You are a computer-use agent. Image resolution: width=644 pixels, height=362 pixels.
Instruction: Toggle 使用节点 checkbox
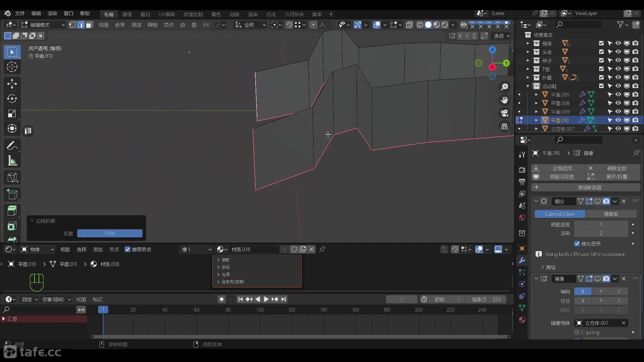click(x=127, y=249)
